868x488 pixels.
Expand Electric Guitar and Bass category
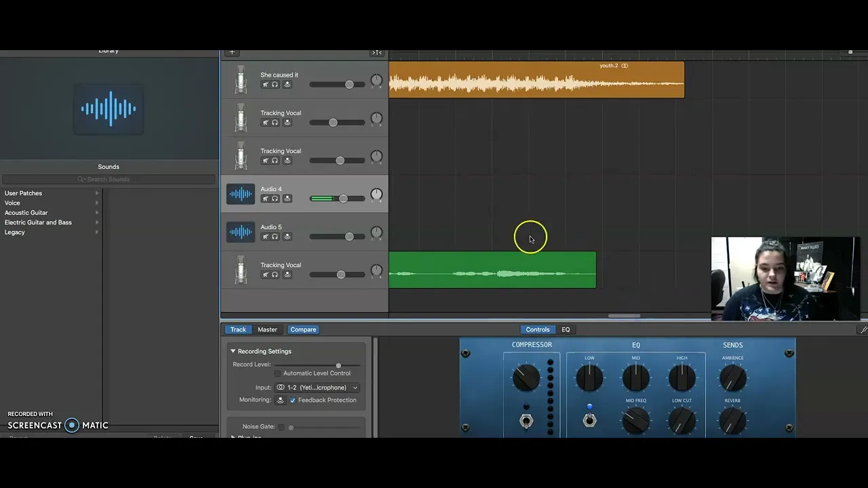[x=97, y=222]
